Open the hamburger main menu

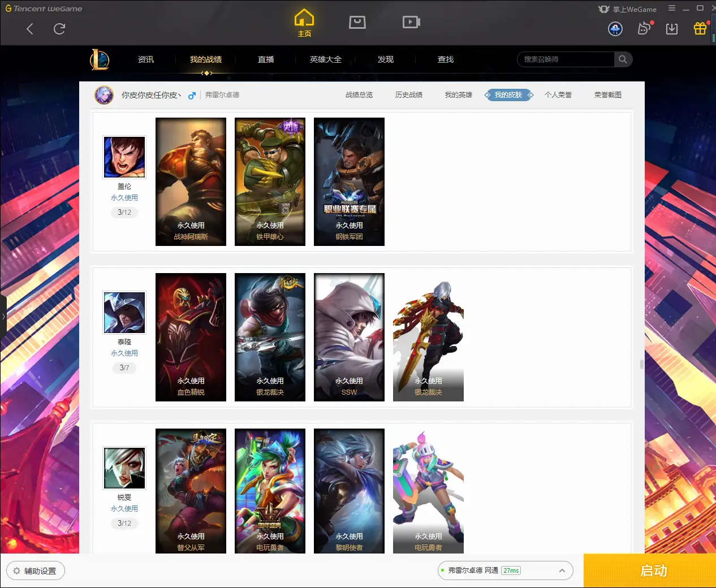[x=672, y=8]
